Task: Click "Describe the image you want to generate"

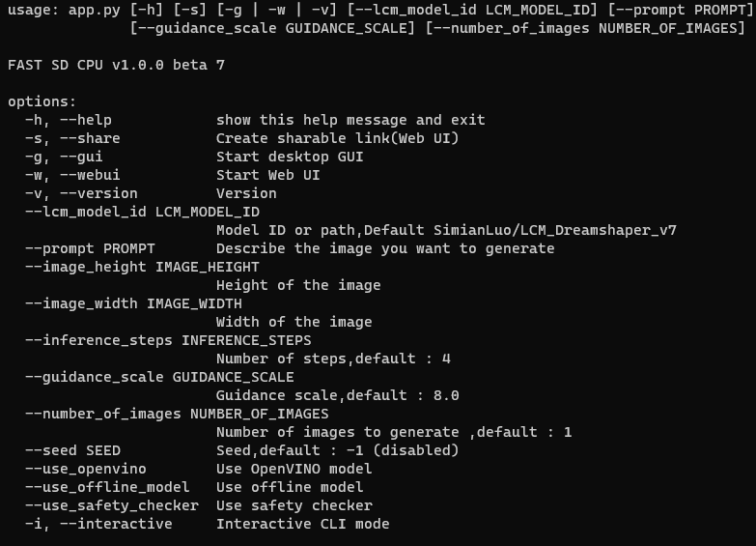Action: click(x=385, y=248)
